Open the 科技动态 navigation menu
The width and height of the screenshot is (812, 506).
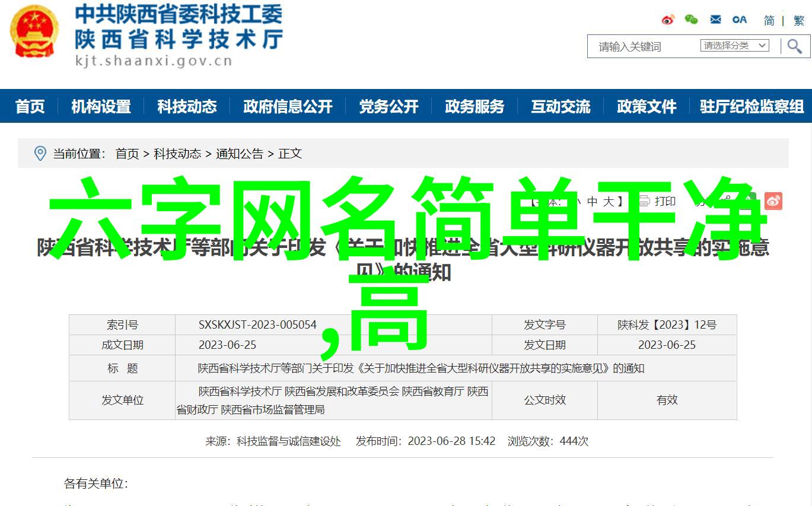coord(187,106)
